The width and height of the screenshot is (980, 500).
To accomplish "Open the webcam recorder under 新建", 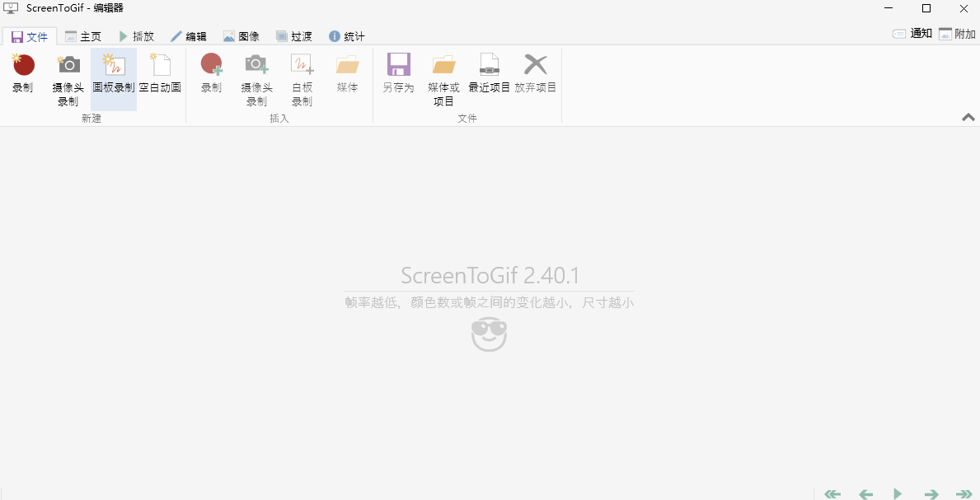I will [68, 78].
